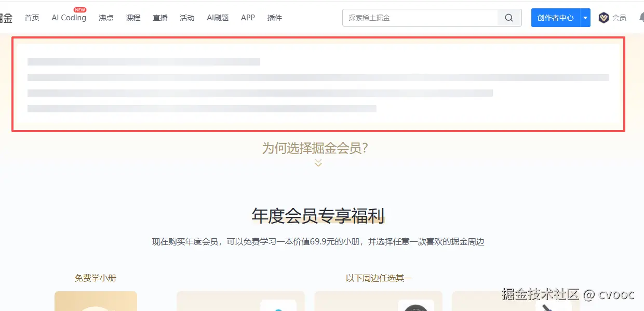Select the AI刷题 navigation item
The image size is (644, 311).
(218, 17)
